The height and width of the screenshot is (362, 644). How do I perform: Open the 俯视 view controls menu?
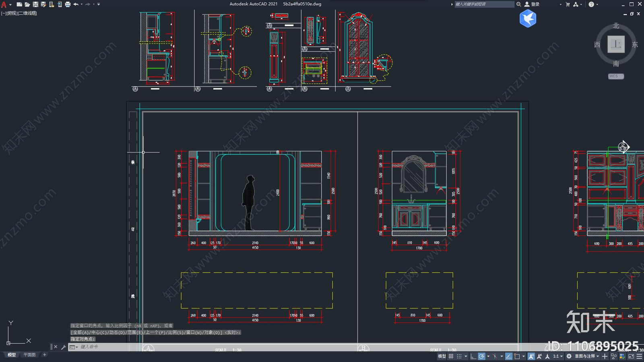tap(12, 13)
